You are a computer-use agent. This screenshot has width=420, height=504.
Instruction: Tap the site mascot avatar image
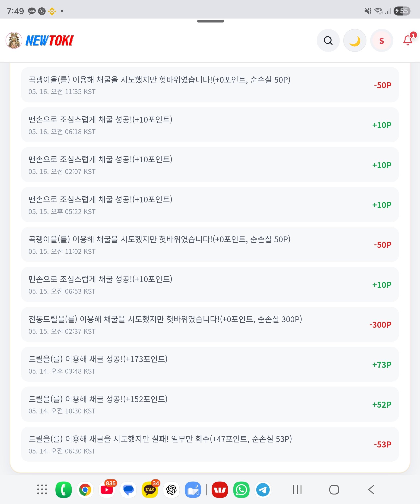(14, 40)
